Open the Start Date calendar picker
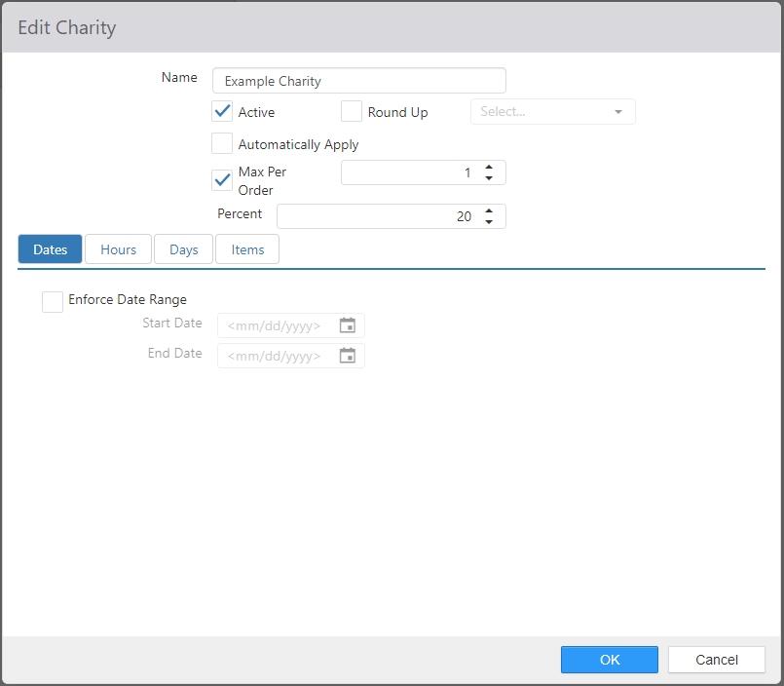The height and width of the screenshot is (686, 784). tap(348, 325)
